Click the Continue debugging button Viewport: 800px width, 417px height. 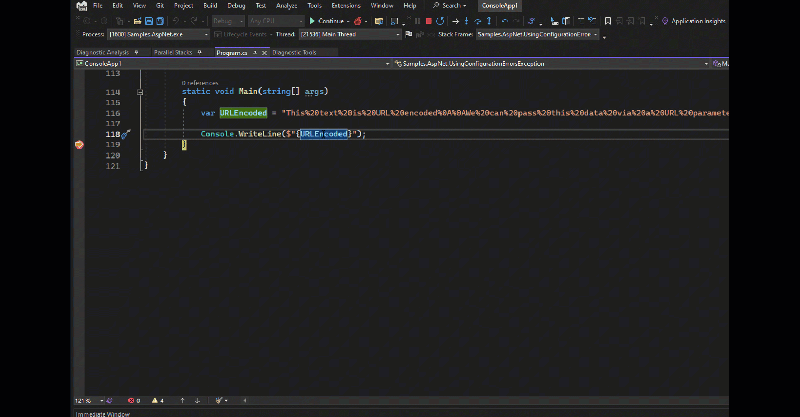(x=327, y=21)
